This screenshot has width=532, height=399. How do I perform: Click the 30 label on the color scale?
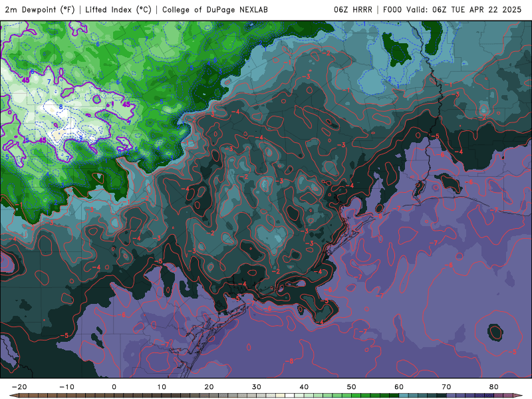tap(257, 387)
